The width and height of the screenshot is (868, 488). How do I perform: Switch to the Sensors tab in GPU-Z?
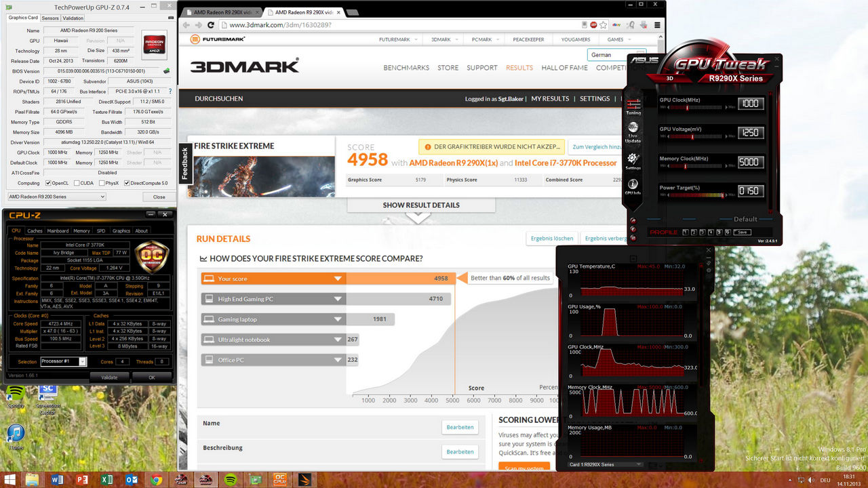click(50, 18)
